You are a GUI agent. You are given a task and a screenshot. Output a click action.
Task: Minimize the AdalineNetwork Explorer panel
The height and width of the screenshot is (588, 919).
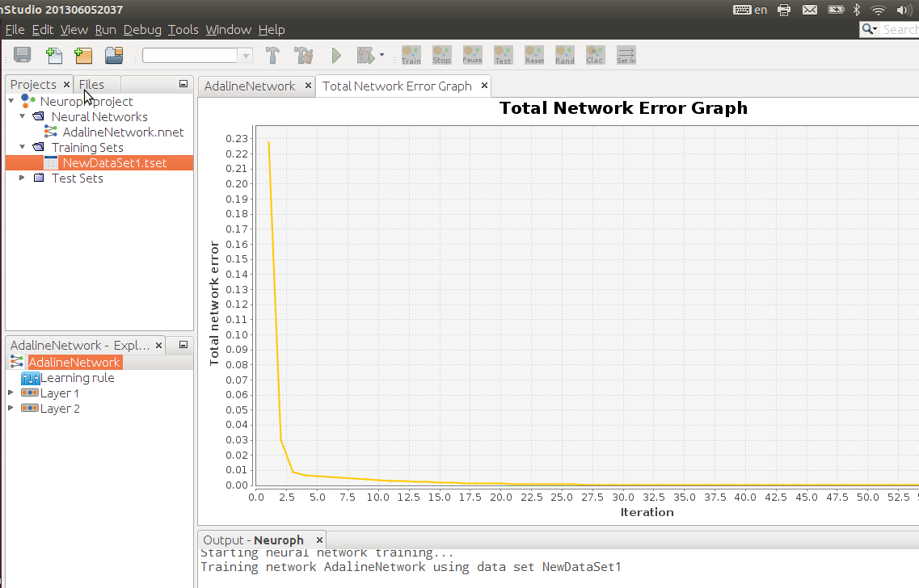(183, 345)
